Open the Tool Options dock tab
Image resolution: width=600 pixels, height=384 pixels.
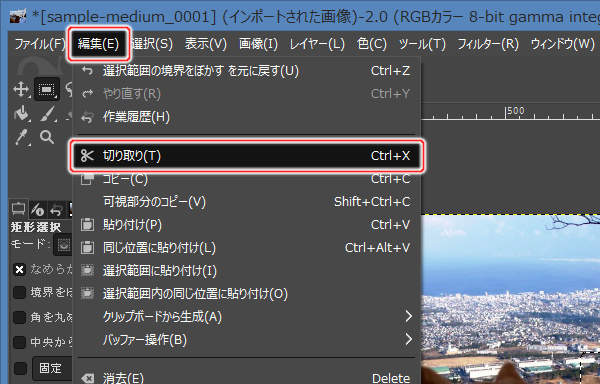[18, 209]
